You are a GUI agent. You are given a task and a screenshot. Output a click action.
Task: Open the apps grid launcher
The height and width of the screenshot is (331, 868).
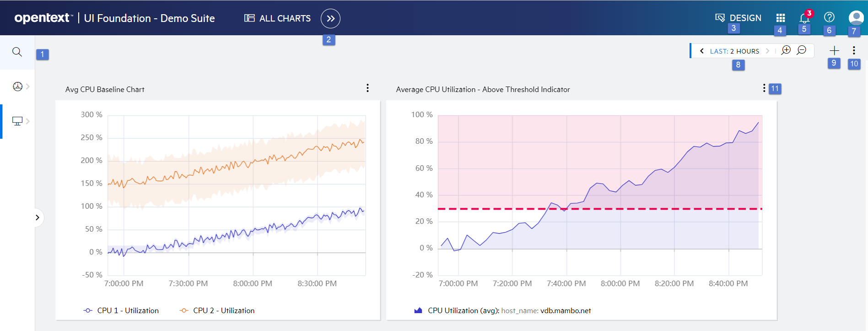[x=781, y=18]
